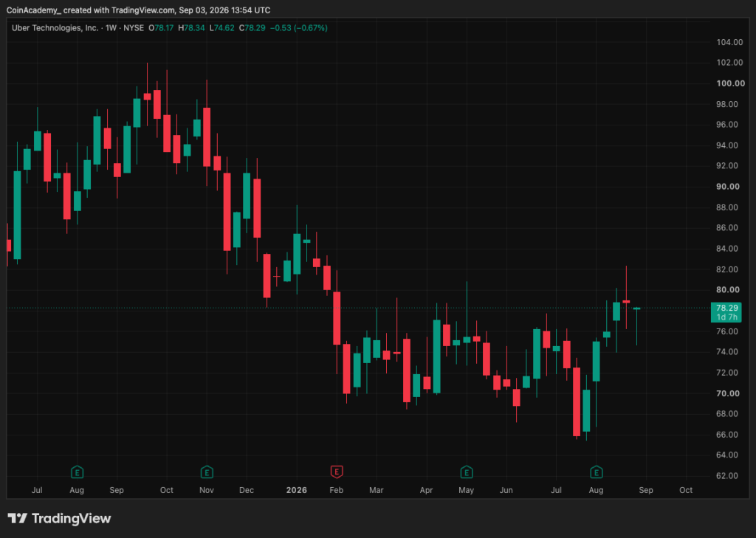
Task: Click the 62.00 price axis label
Action: 726,475
